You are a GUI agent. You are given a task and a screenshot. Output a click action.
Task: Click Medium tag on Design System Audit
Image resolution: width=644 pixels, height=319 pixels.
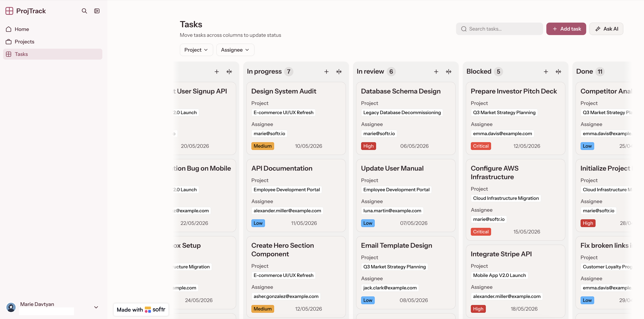pos(262,146)
